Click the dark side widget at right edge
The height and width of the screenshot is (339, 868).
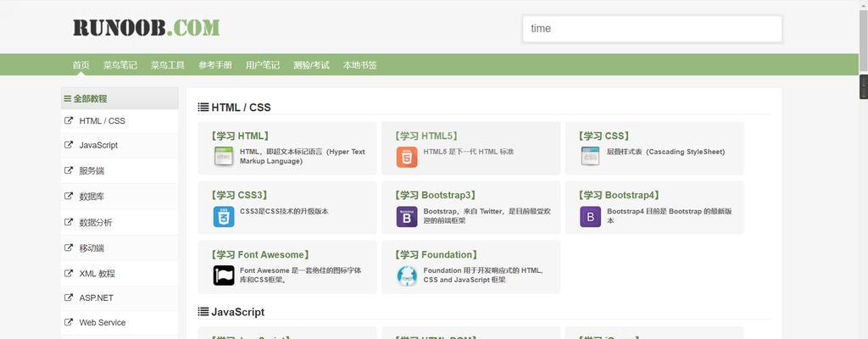point(863,87)
